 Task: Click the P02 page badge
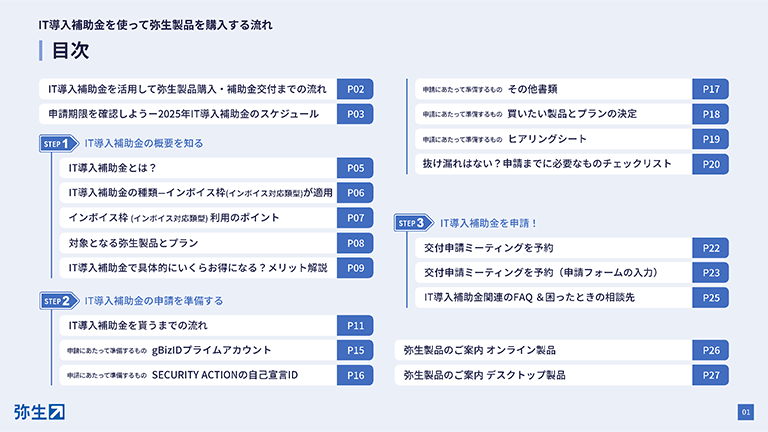[x=355, y=89]
